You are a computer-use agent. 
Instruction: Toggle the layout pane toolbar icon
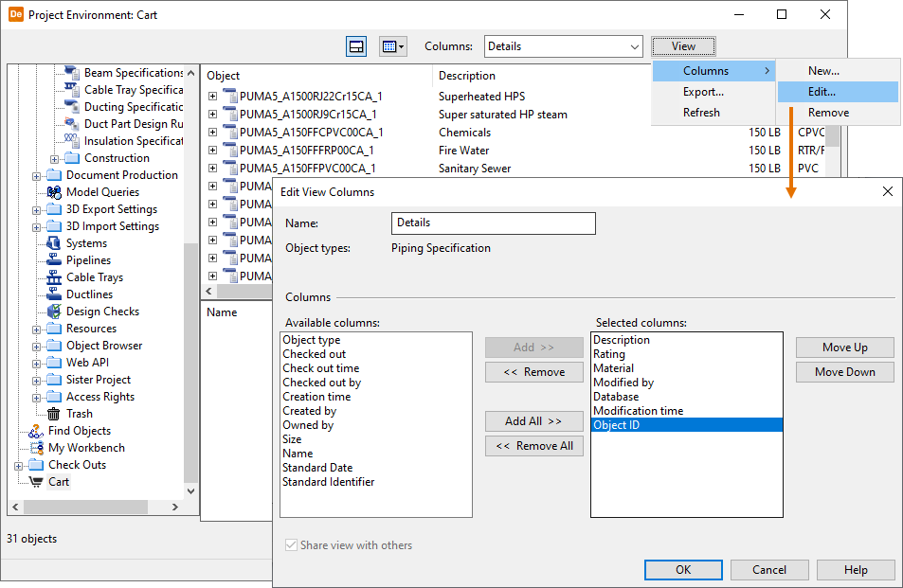pos(356,46)
